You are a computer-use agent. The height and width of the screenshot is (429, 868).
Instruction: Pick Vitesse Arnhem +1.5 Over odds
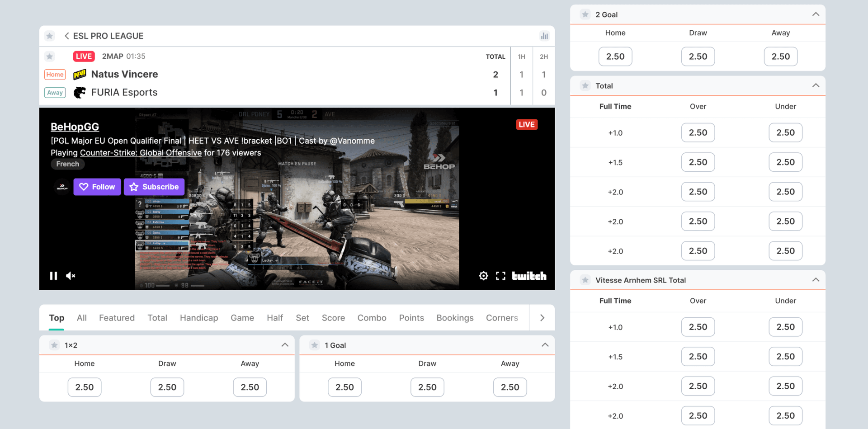[x=698, y=356]
